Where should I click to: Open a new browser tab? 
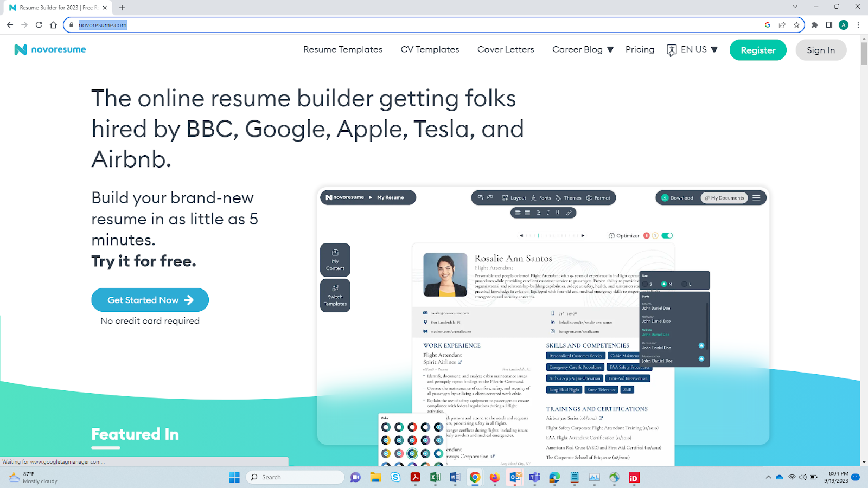(x=122, y=8)
